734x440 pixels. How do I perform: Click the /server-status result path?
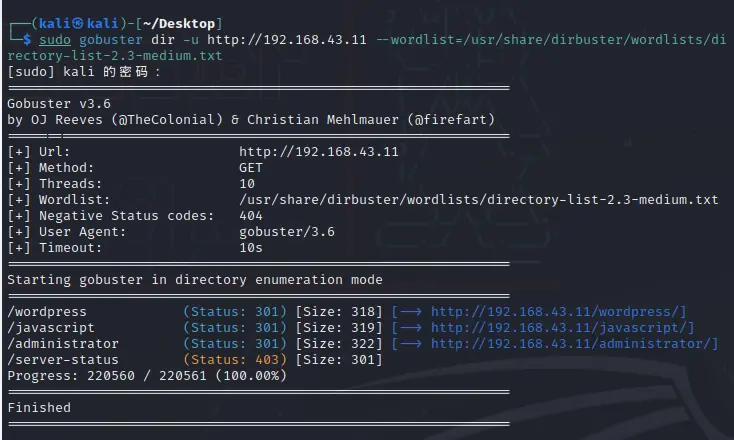tap(62, 359)
